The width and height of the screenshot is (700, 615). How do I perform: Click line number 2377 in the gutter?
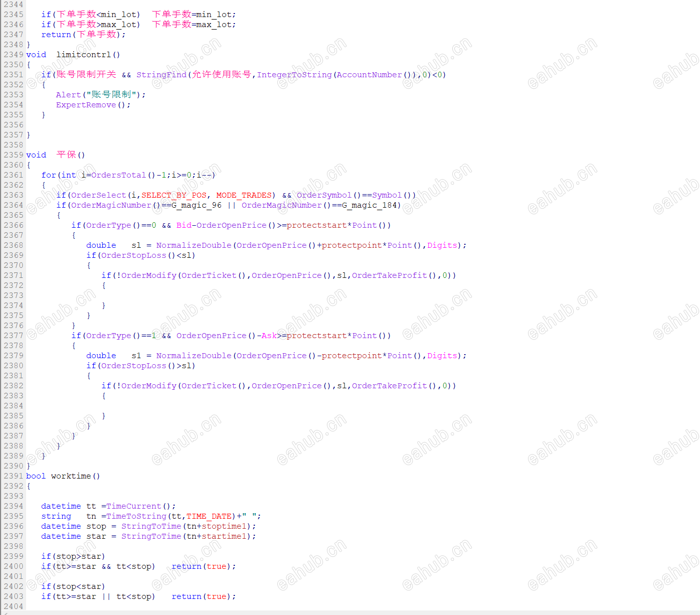tap(14, 336)
